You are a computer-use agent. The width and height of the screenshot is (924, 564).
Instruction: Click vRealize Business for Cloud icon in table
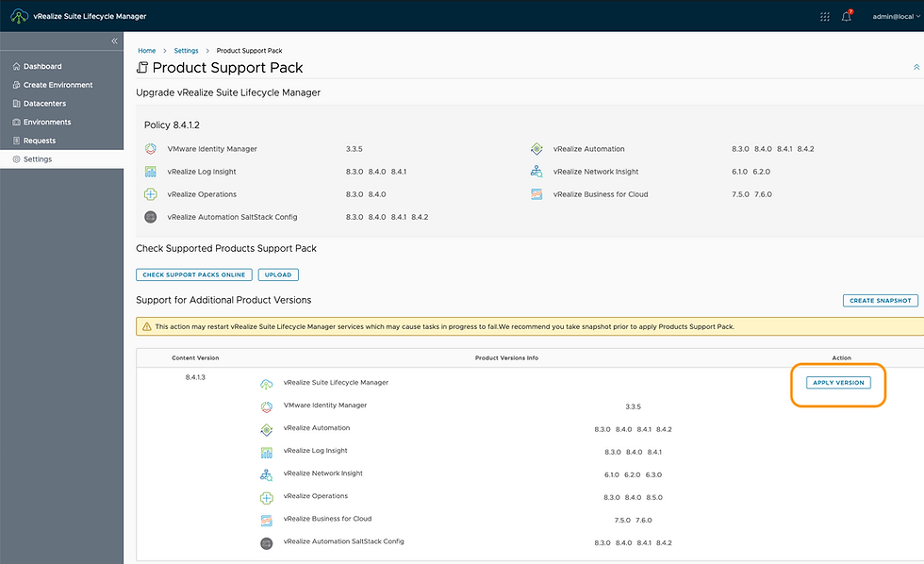coord(267,521)
